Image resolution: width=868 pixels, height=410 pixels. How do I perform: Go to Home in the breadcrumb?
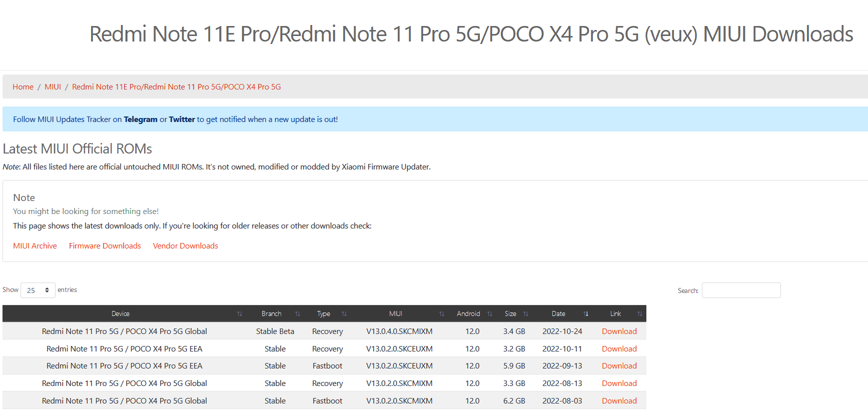pos(23,87)
